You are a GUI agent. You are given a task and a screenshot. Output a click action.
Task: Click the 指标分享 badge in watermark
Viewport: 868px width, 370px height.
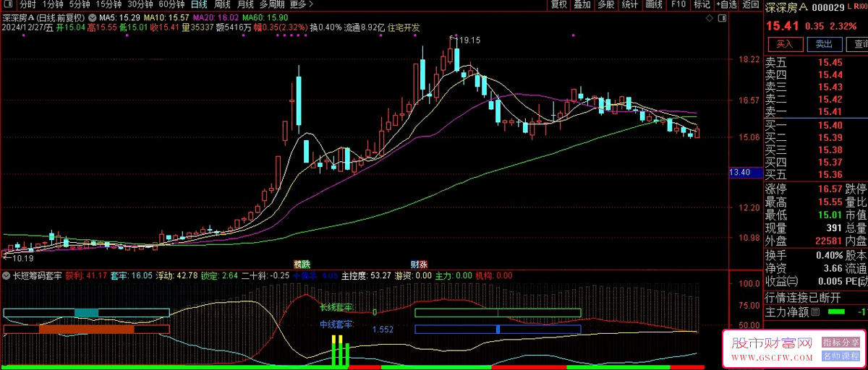click(x=841, y=343)
